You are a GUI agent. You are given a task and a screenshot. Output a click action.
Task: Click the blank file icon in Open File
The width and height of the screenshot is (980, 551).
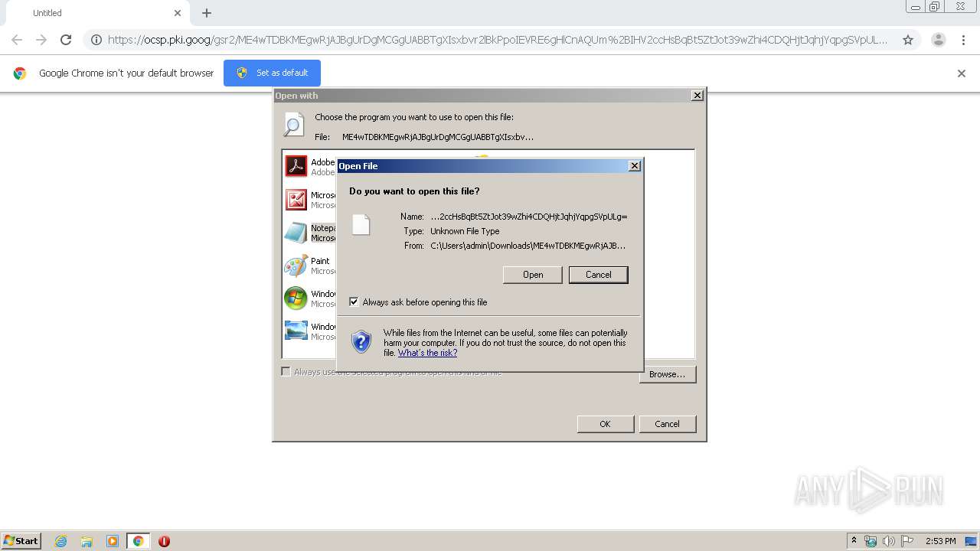[x=361, y=224]
